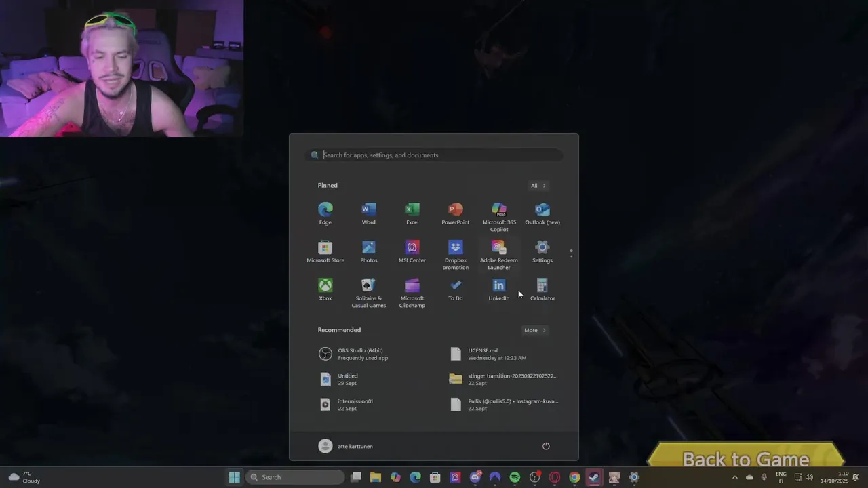Launch Microsoft Clipchamp
Screen dimensions: 868x488
point(412,293)
